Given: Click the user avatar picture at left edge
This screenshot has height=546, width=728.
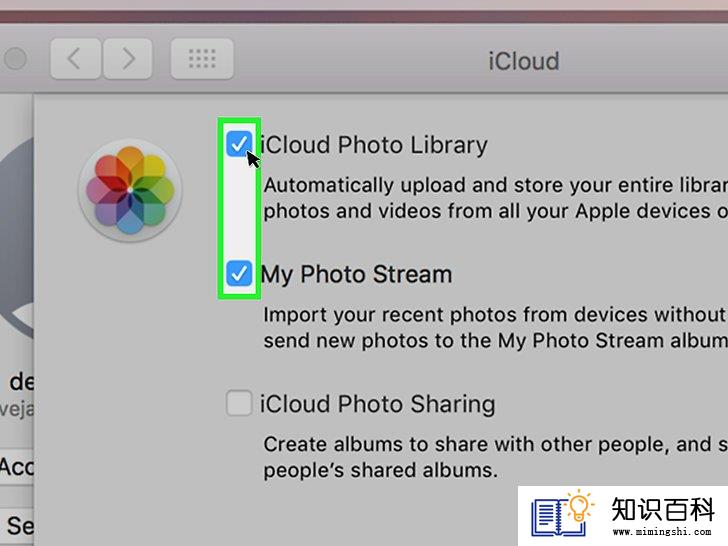Looking at the screenshot, I should tap(17, 239).
